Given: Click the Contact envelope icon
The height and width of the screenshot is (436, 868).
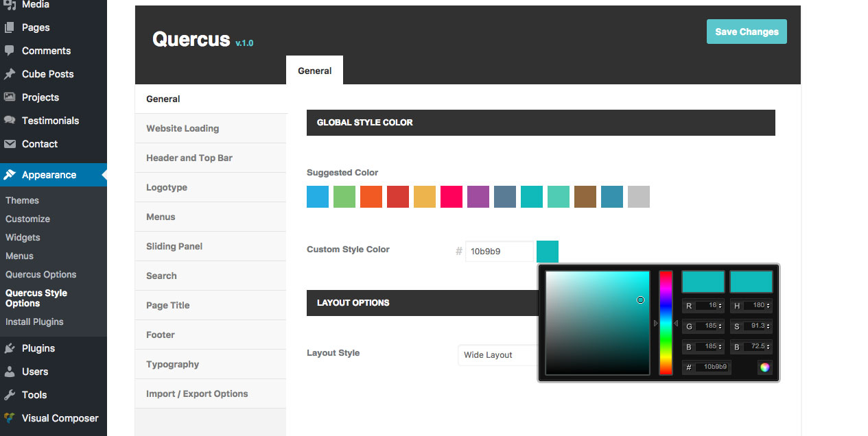Looking at the screenshot, I should 10,144.
